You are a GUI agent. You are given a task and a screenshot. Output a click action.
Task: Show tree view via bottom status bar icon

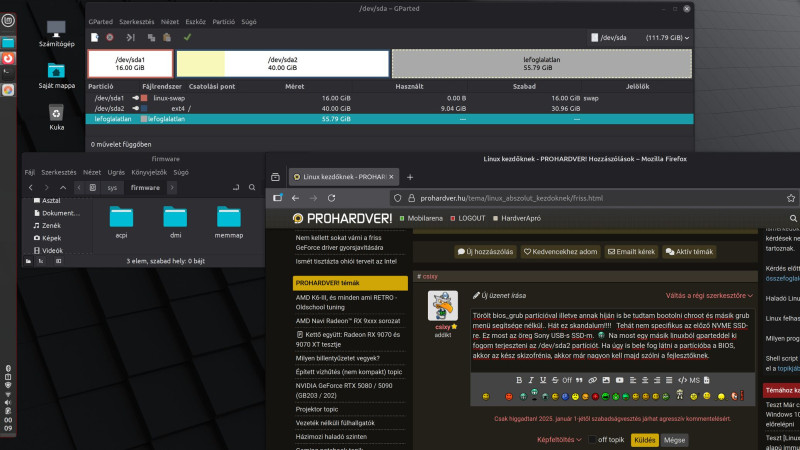(x=41, y=261)
